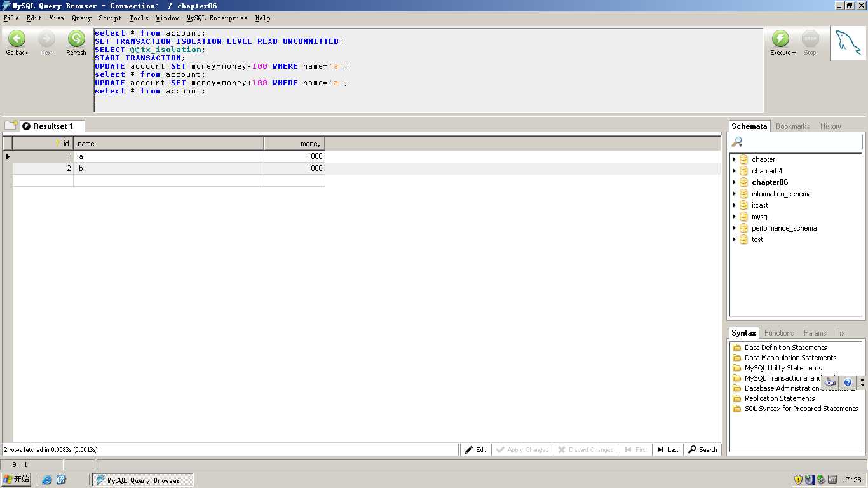Screen dimensions: 868x488
Task: Select SQL Syntax for Prepared Statements item
Action: [801, 409]
